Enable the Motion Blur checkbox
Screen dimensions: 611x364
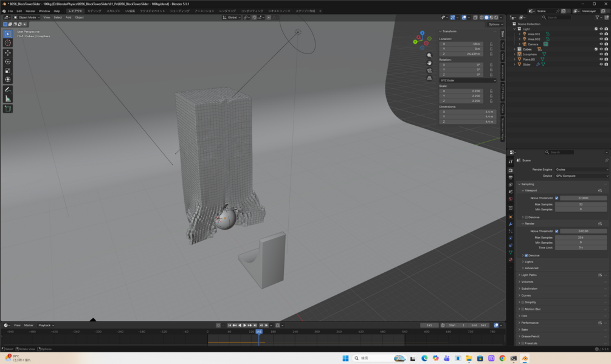click(523, 309)
